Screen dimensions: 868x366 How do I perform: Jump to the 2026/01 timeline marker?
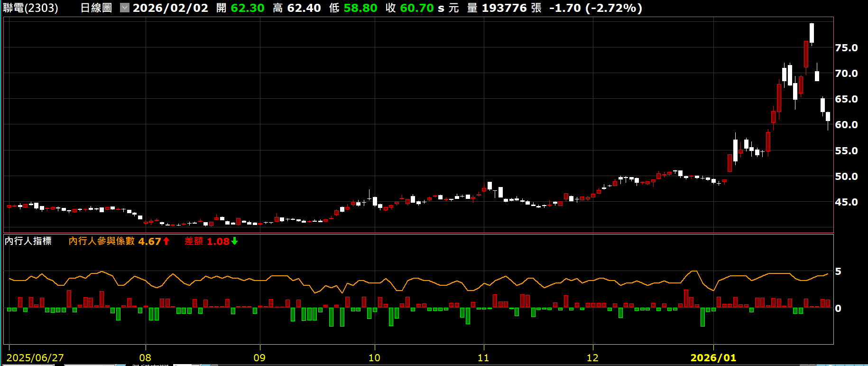(713, 358)
